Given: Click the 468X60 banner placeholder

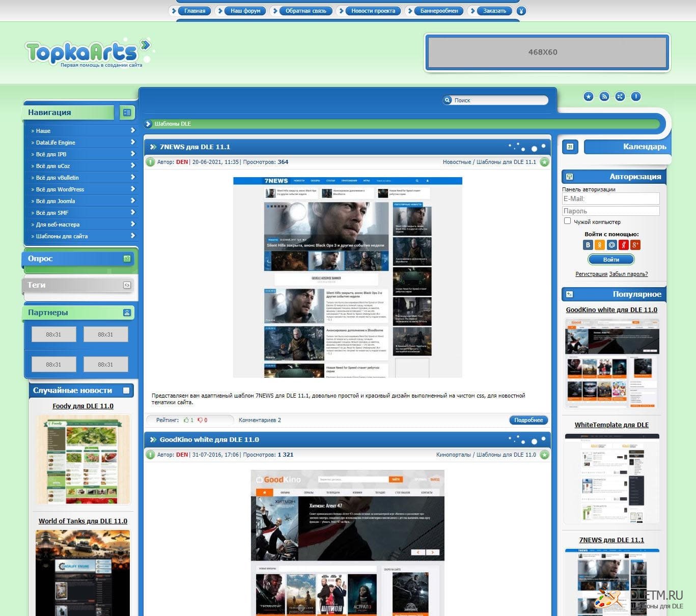Looking at the screenshot, I should (x=547, y=52).
